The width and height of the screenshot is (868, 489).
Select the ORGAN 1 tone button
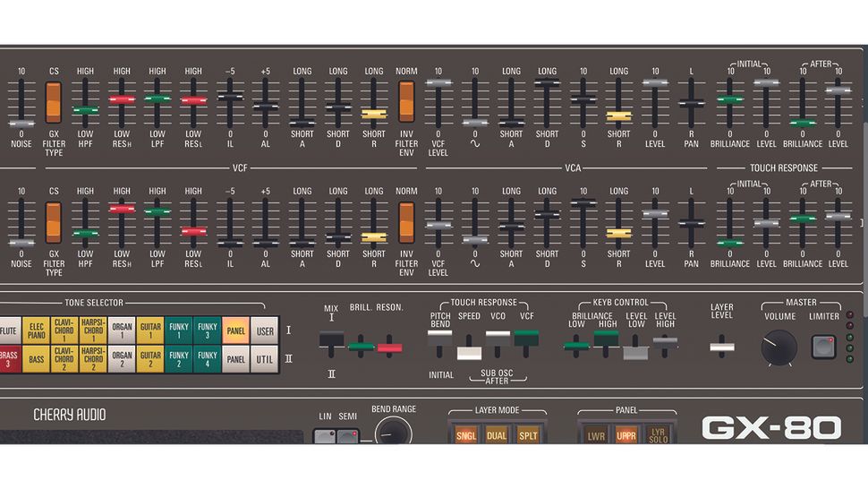[x=122, y=330]
